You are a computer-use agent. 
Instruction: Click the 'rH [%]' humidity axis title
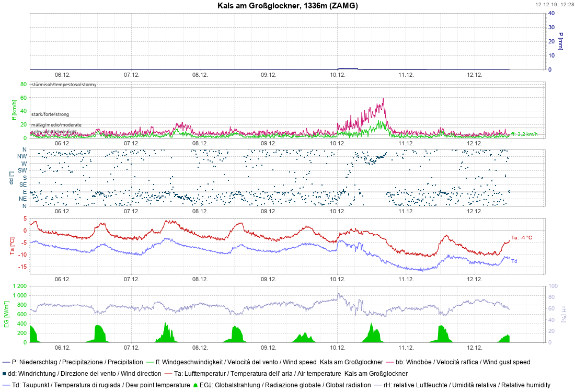562,314
